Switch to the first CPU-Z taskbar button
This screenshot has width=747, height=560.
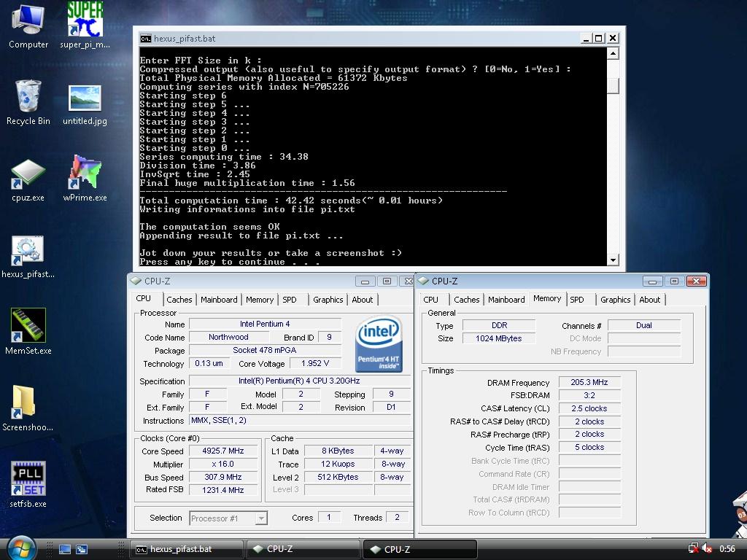pos(303,549)
